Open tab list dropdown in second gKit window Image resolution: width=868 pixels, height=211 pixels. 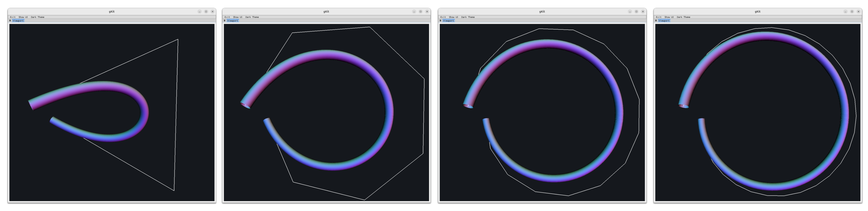[x=225, y=21]
